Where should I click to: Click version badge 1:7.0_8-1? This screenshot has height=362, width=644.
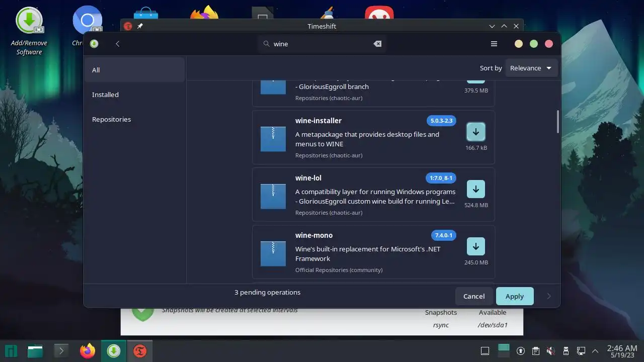tap(441, 178)
